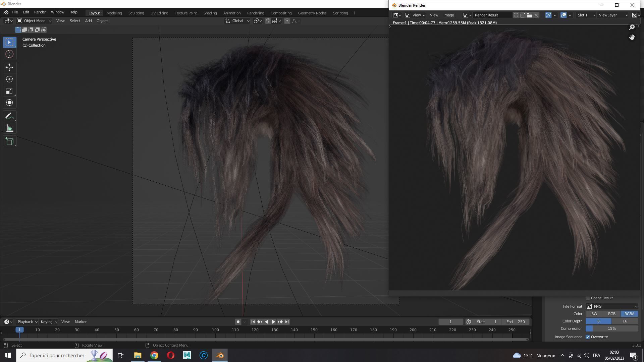Open the pivot point dropdown
The height and width of the screenshot is (362, 644).
point(258,21)
